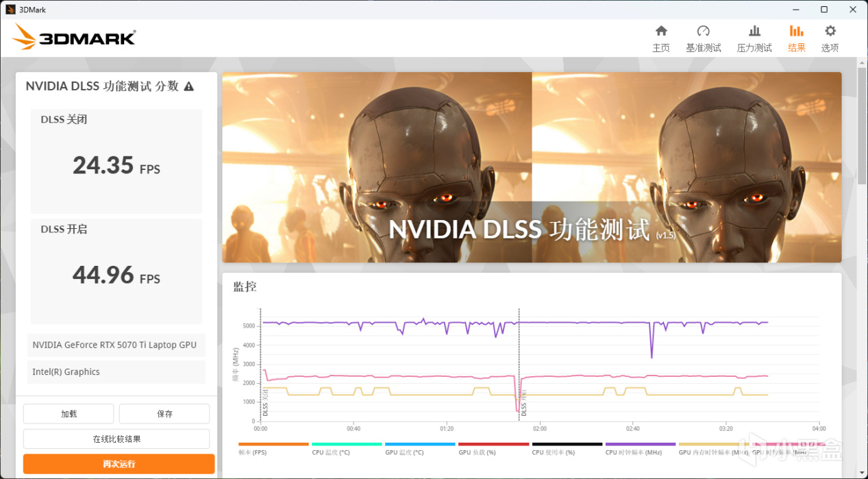
Task: Click the scrollbar up arrow
Action: (x=862, y=62)
